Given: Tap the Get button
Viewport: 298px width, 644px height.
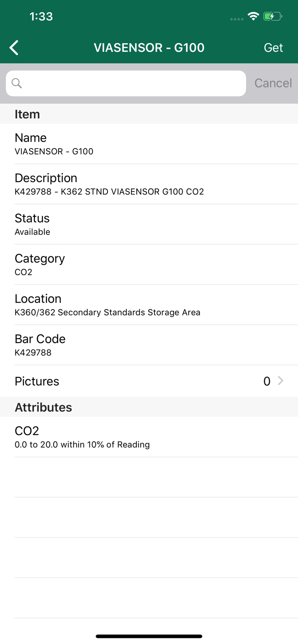Looking at the screenshot, I should click(x=273, y=47).
